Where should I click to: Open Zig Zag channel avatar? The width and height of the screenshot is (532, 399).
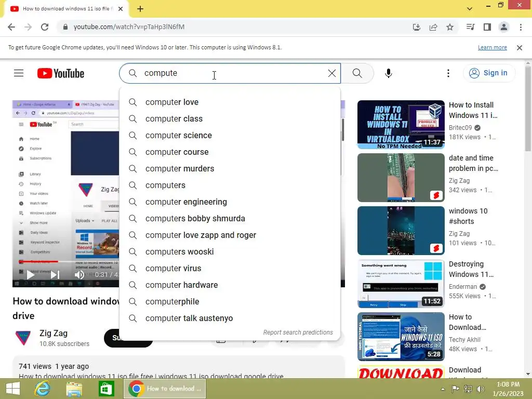coord(23,338)
